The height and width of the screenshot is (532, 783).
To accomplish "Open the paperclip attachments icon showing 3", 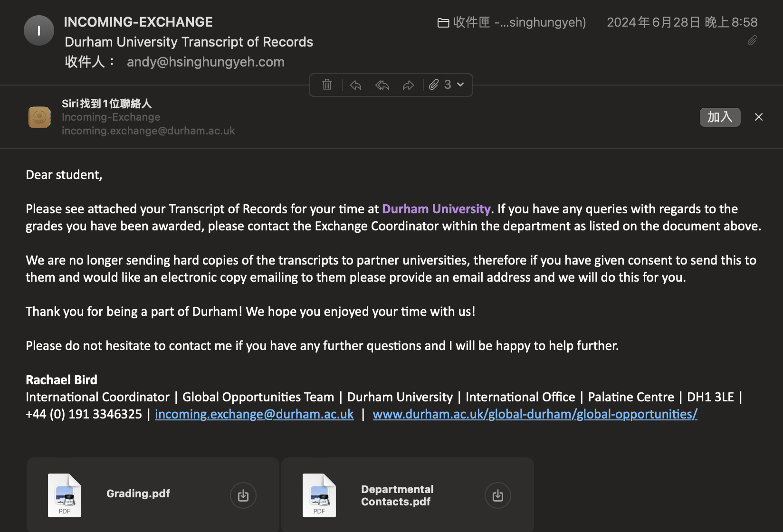I will click(434, 85).
